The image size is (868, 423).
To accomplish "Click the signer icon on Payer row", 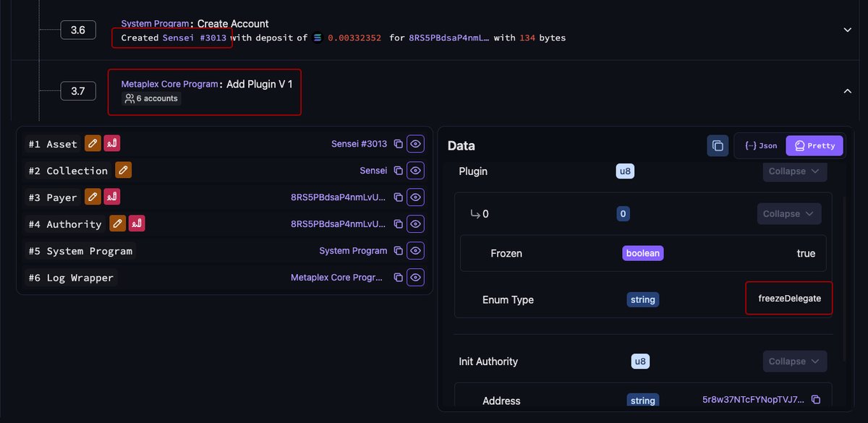I will [111, 197].
